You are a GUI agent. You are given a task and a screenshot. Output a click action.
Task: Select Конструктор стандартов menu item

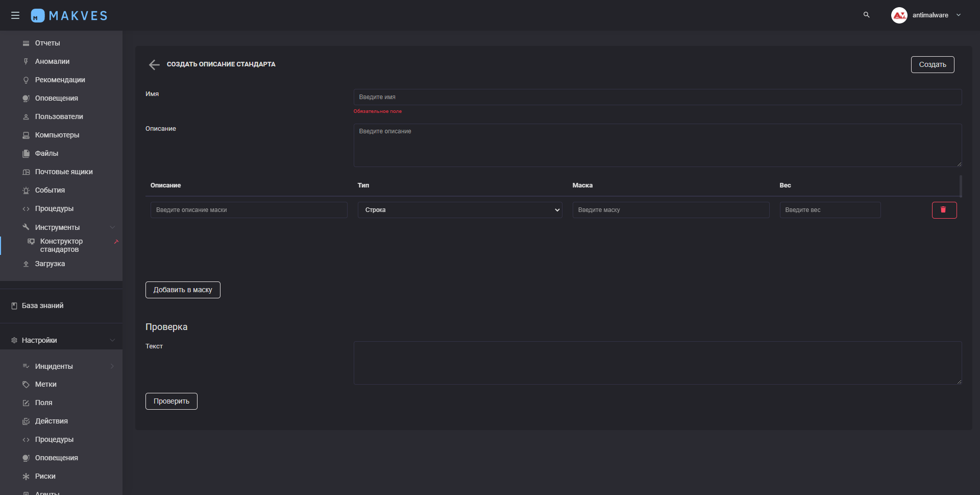[x=61, y=245]
